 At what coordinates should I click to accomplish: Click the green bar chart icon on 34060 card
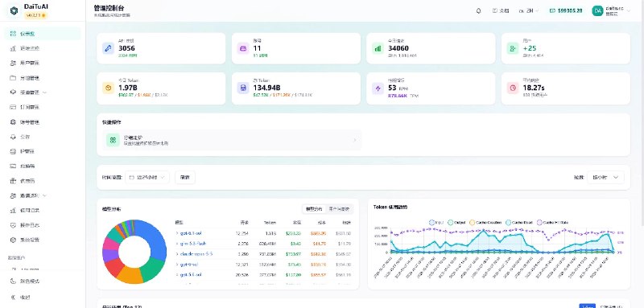point(378,48)
